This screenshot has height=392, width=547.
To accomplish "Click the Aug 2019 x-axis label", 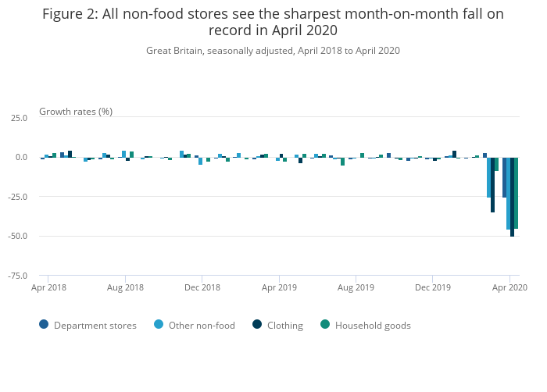I will pos(356,287).
